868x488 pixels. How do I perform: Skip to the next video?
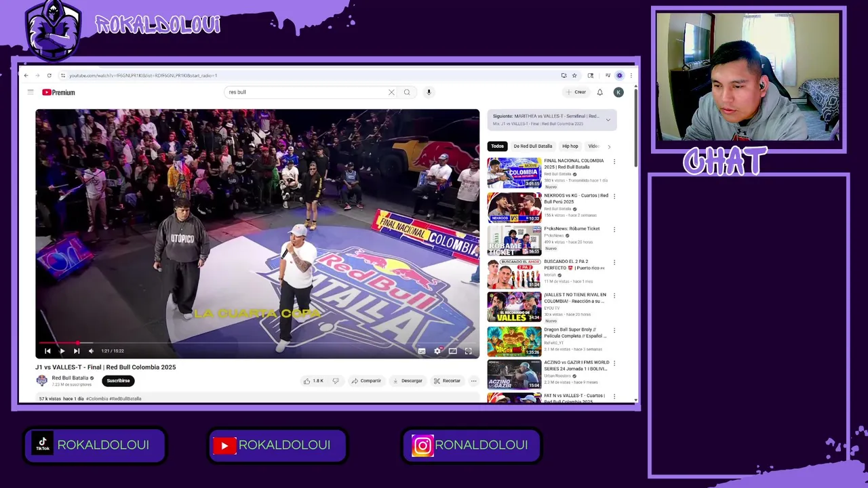pyautogui.click(x=77, y=351)
